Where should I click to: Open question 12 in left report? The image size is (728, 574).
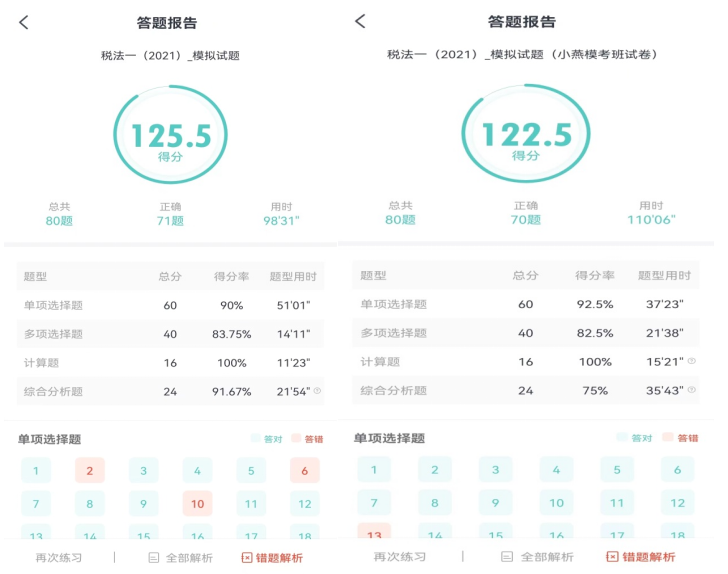[305, 503]
